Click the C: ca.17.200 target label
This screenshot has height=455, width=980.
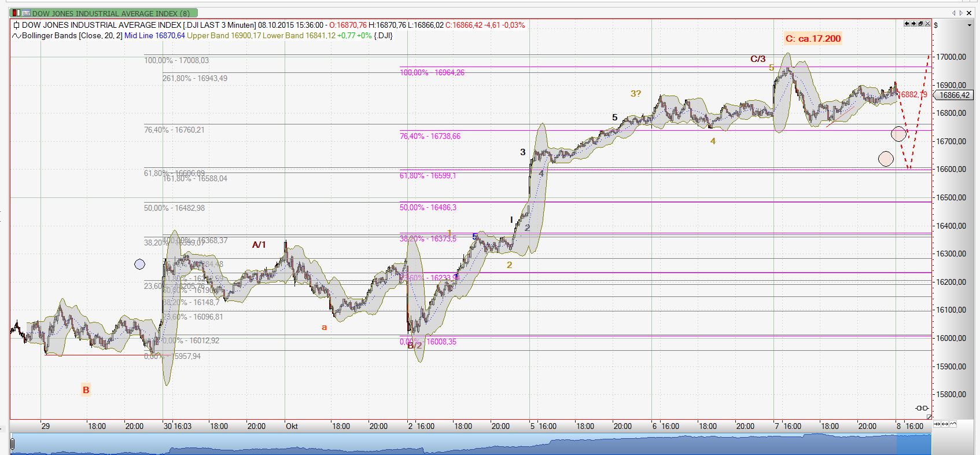813,39
